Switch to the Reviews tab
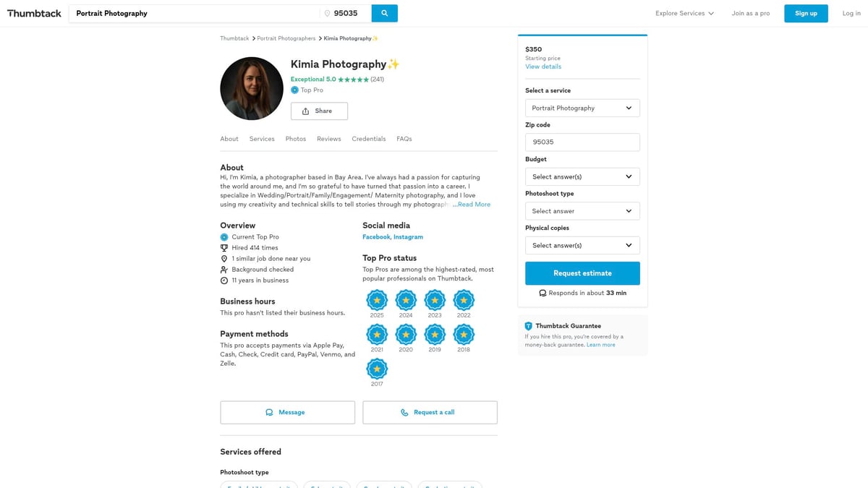 (328, 139)
